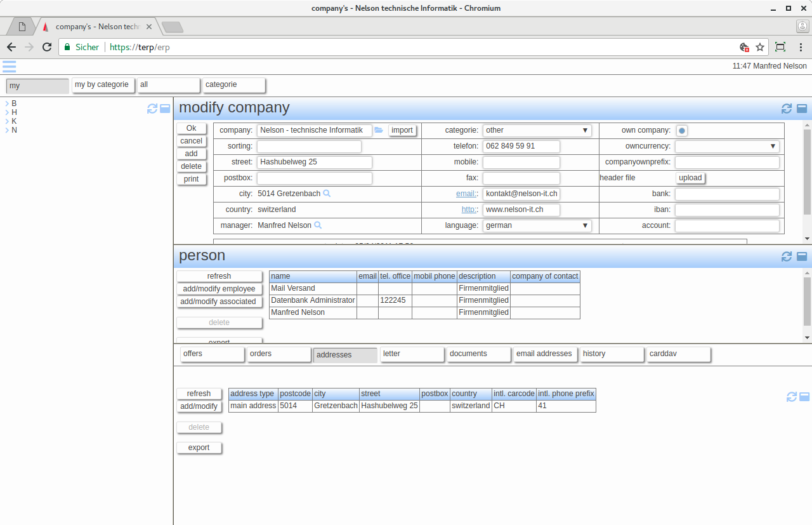Switch to the documents tab
Screen dimensions: 812x525
[478, 354]
